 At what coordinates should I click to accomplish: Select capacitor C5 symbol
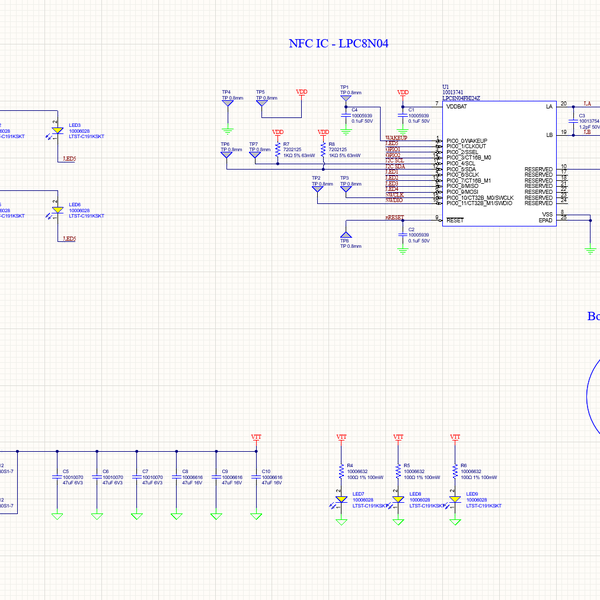[x=57, y=477]
